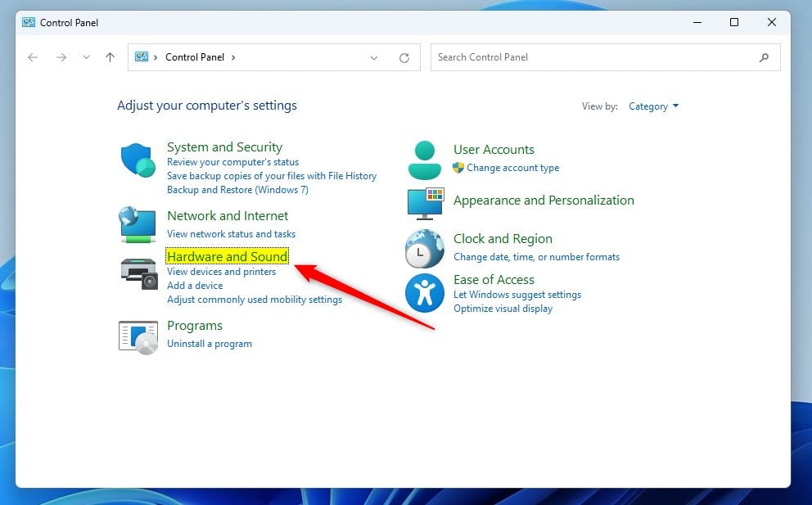Image resolution: width=812 pixels, height=505 pixels.
Task: Click the Clock and Region globe icon
Action: pyautogui.click(x=425, y=249)
